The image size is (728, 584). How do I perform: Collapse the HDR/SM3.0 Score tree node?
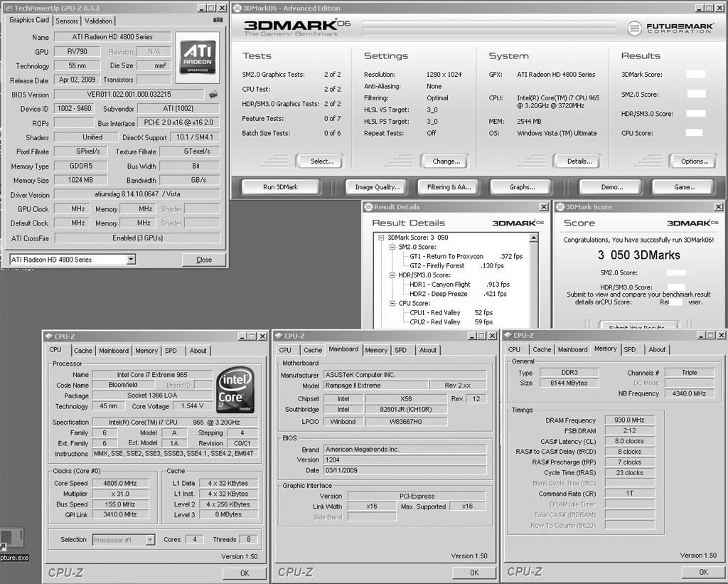click(392, 275)
